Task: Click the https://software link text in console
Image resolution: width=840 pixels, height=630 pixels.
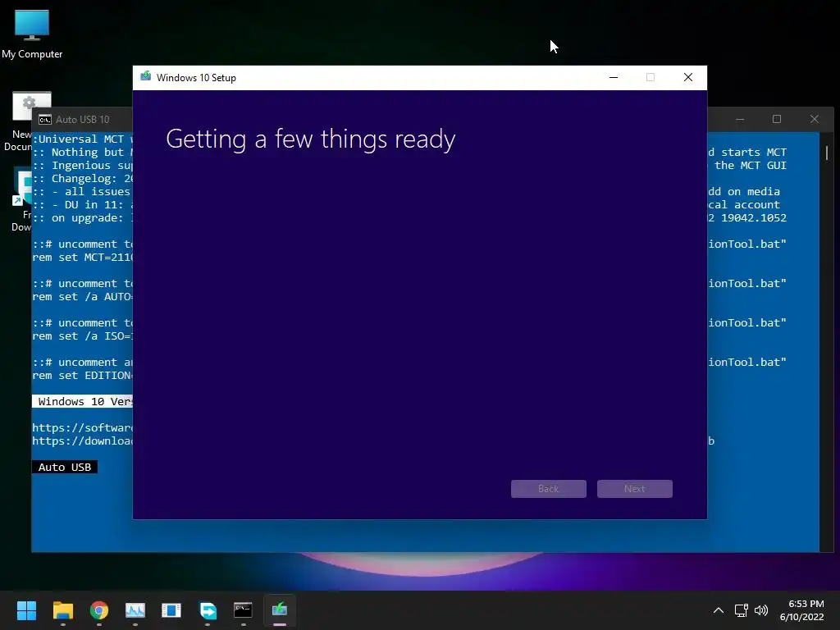Action: click(x=83, y=427)
